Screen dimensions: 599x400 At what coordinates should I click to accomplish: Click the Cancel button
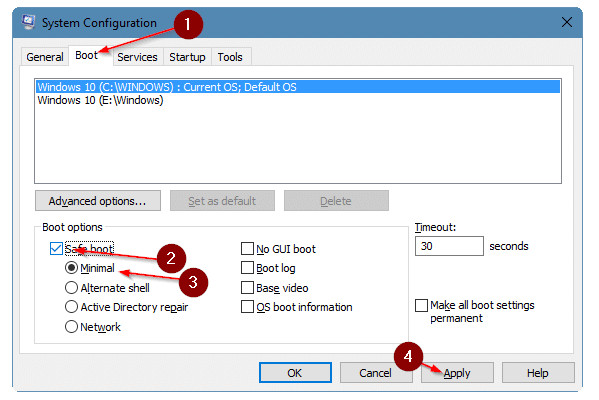point(376,372)
